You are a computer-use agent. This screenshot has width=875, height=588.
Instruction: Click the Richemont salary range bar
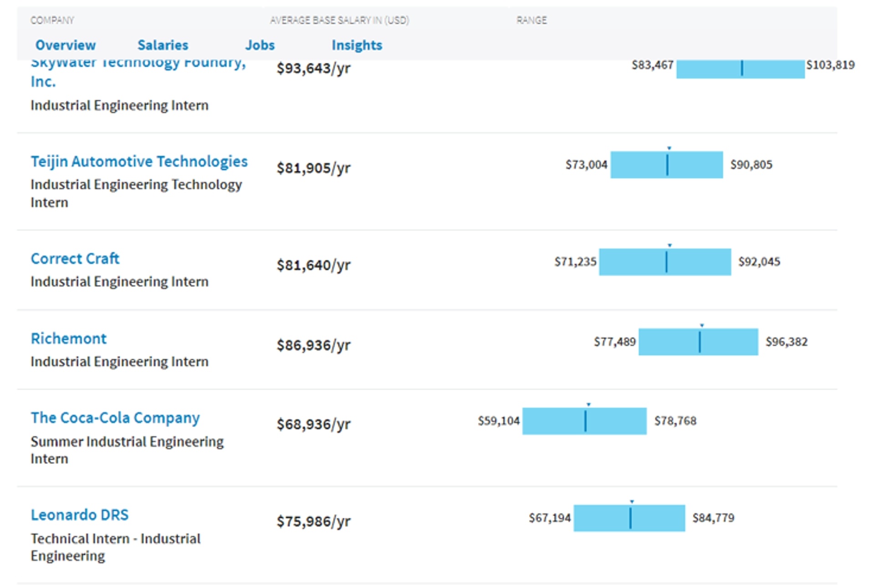pos(698,341)
